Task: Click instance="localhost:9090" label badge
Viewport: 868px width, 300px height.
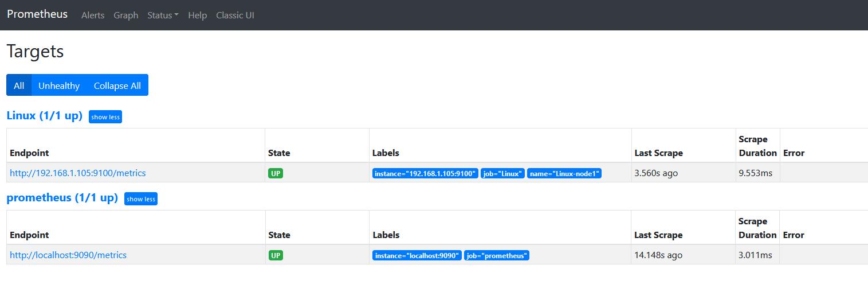Action: pyautogui.click(x=417, y=255)
